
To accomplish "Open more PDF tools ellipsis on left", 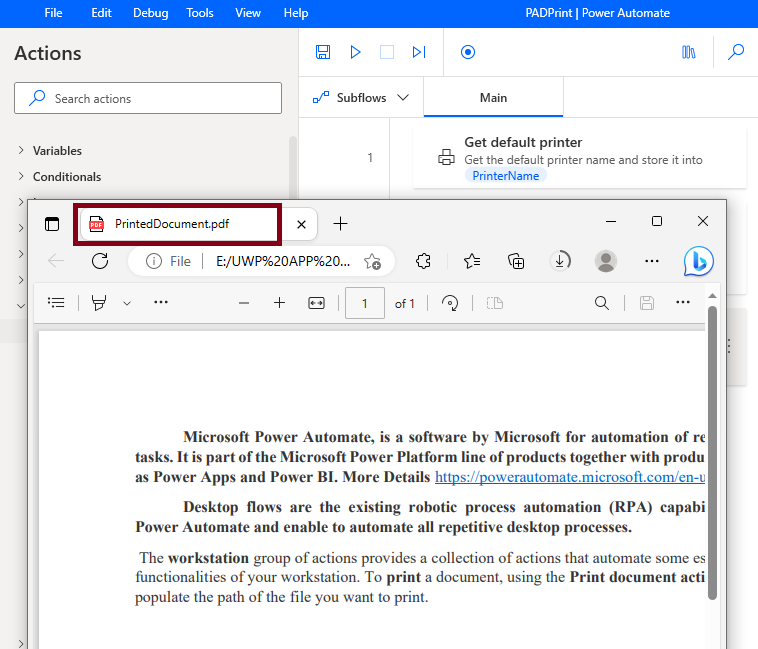I will [x=160, y=303].
